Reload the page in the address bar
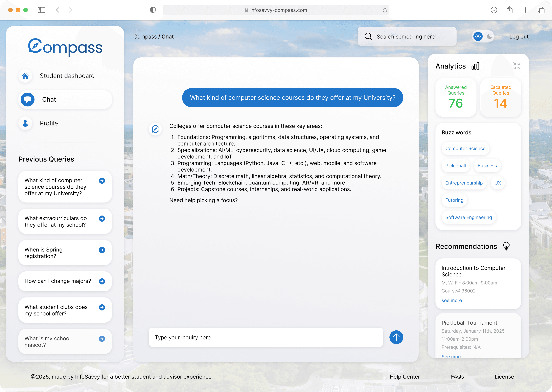Image resolution: width=552 pixels, height=392 pixels. click(385, 10)
